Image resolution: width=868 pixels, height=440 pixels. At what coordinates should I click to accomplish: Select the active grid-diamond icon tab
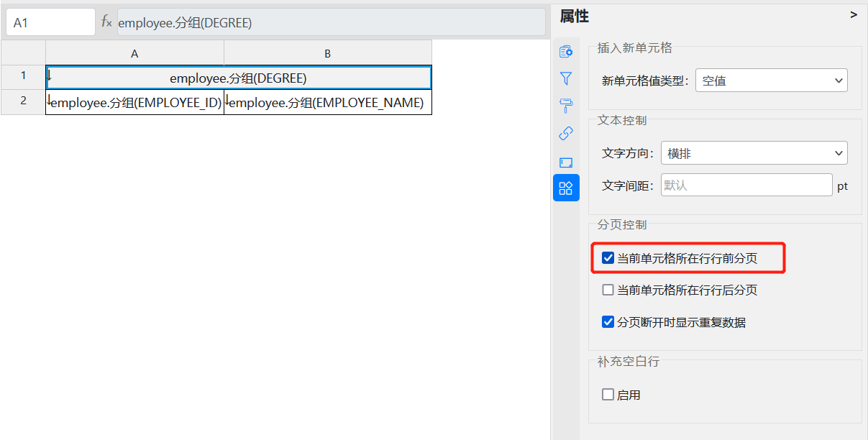point(566,188)
